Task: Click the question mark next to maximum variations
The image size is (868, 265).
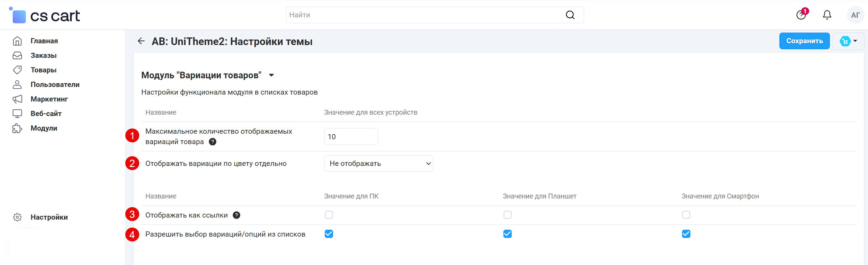Action: tap(213, 142)
